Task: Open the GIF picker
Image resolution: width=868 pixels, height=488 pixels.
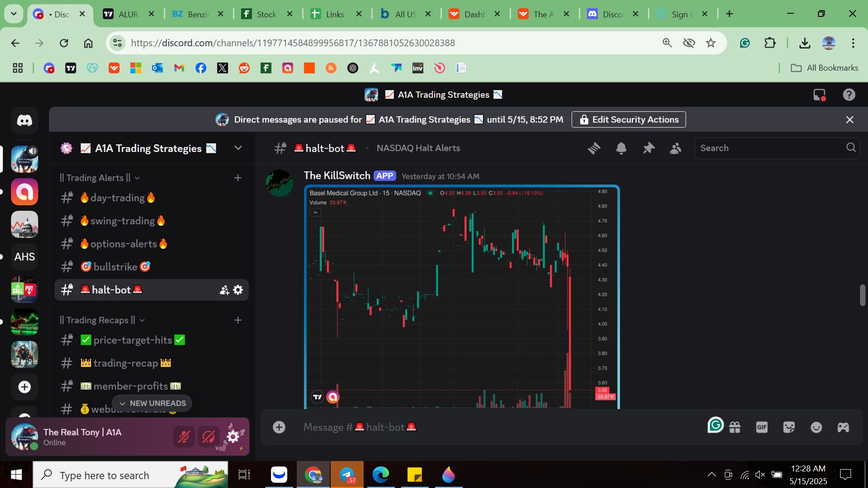Action: point(762,427)
